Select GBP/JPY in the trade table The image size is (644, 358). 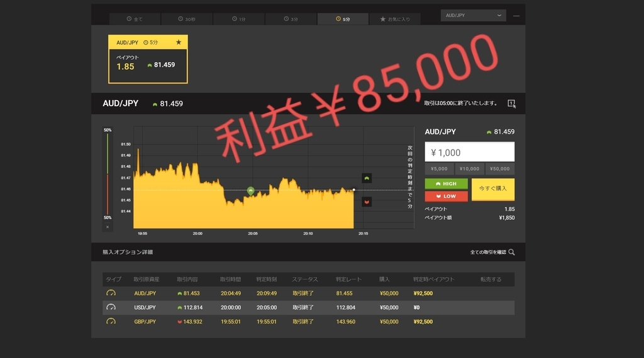pos(145,322)
